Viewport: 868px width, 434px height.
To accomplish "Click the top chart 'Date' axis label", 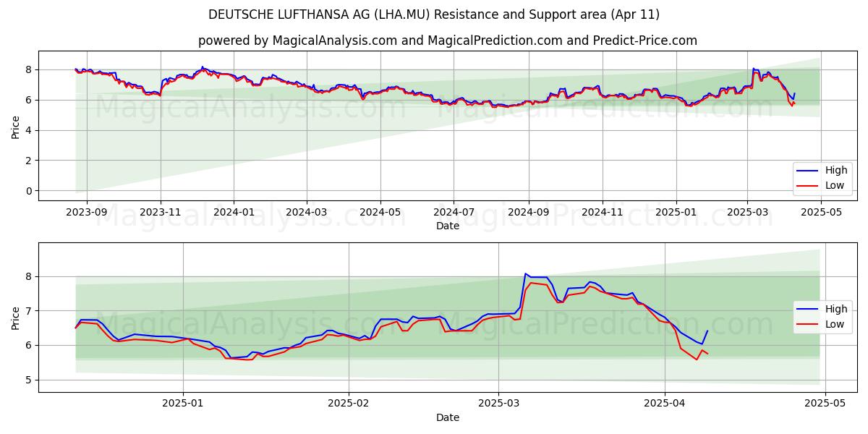I will [x=448, y=226].
